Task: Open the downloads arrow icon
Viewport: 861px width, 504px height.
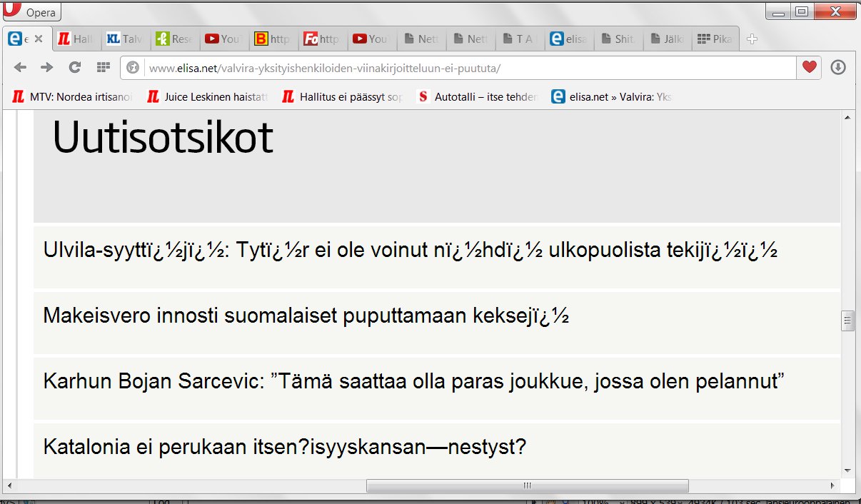Action: [x=838, y=67]
